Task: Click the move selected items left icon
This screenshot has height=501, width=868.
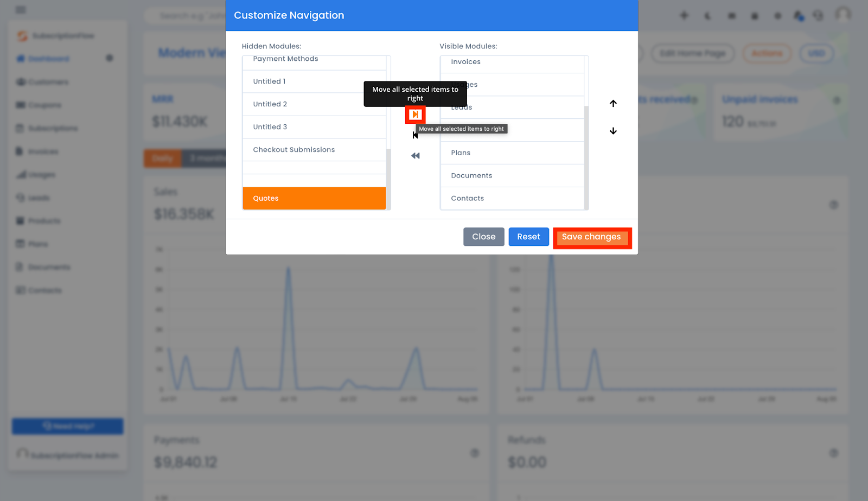Action: click(x=415, y=135)
